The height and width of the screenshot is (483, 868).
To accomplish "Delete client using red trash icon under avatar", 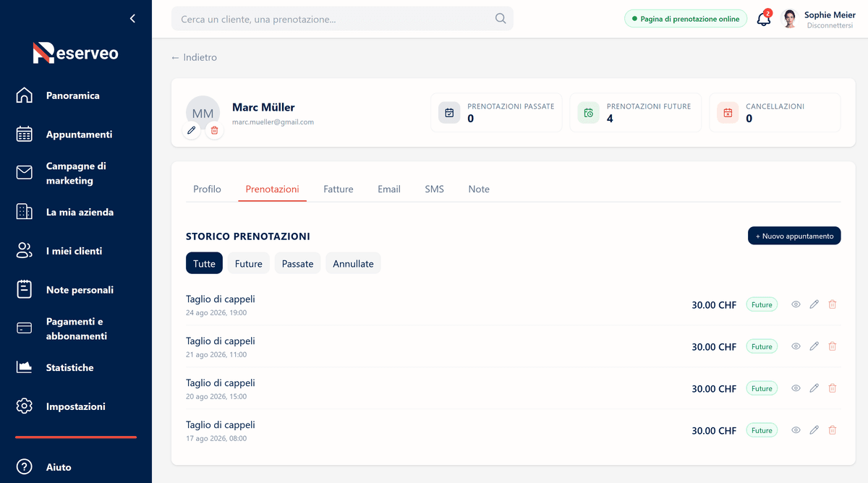I will pyautogui.click(x=214, y=130).
